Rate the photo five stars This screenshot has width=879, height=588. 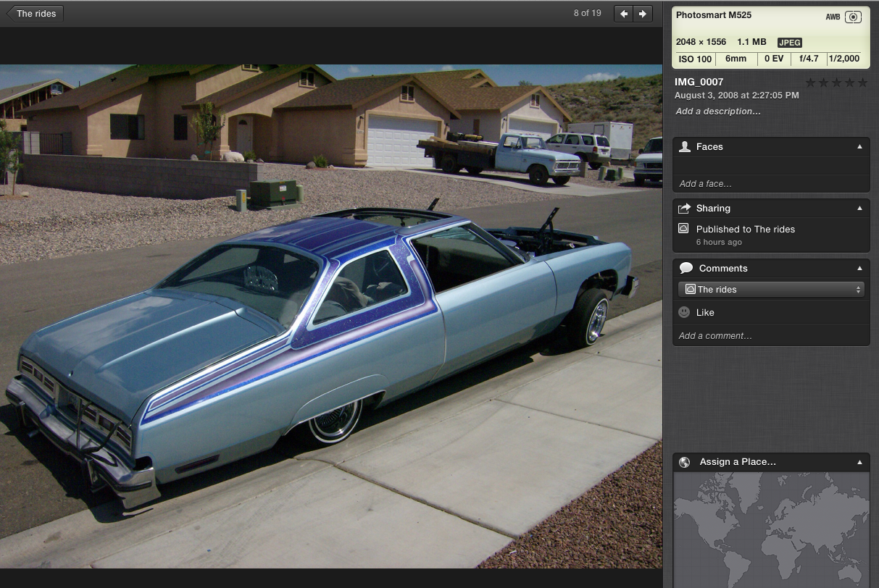point(862,83)
